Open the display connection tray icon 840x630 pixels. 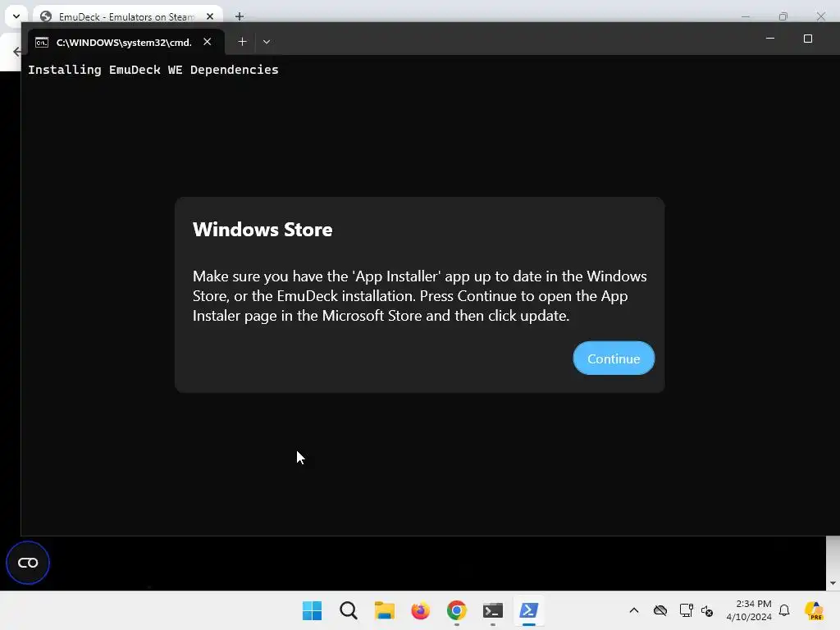(686, 610)
